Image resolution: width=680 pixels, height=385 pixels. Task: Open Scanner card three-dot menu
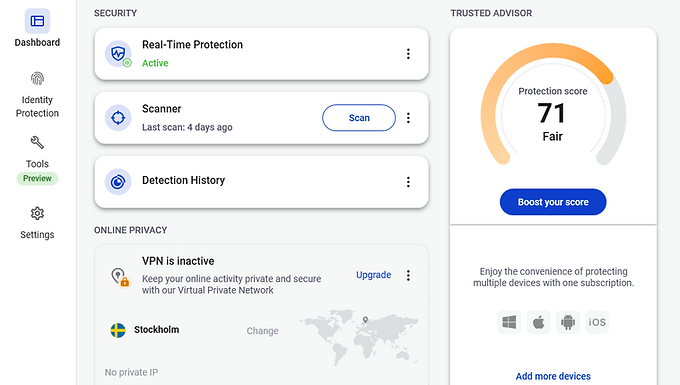pyautogui.click(x=408, y=118)
